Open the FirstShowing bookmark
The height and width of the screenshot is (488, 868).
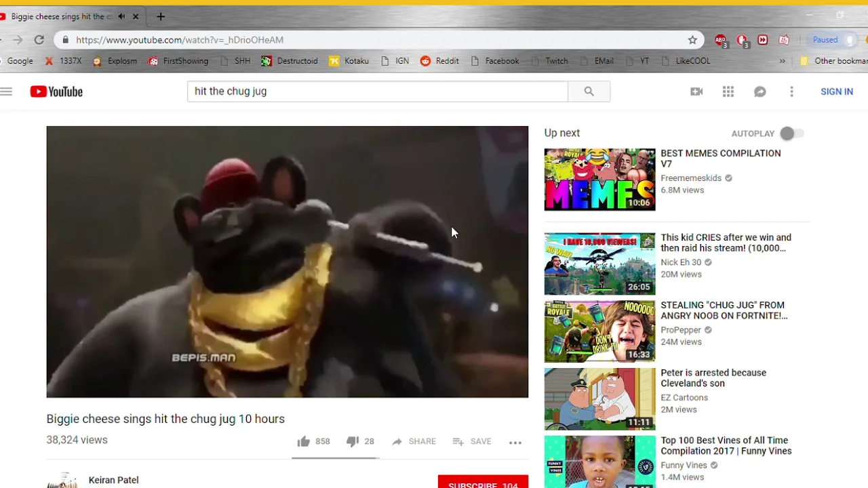click(178, 61)
